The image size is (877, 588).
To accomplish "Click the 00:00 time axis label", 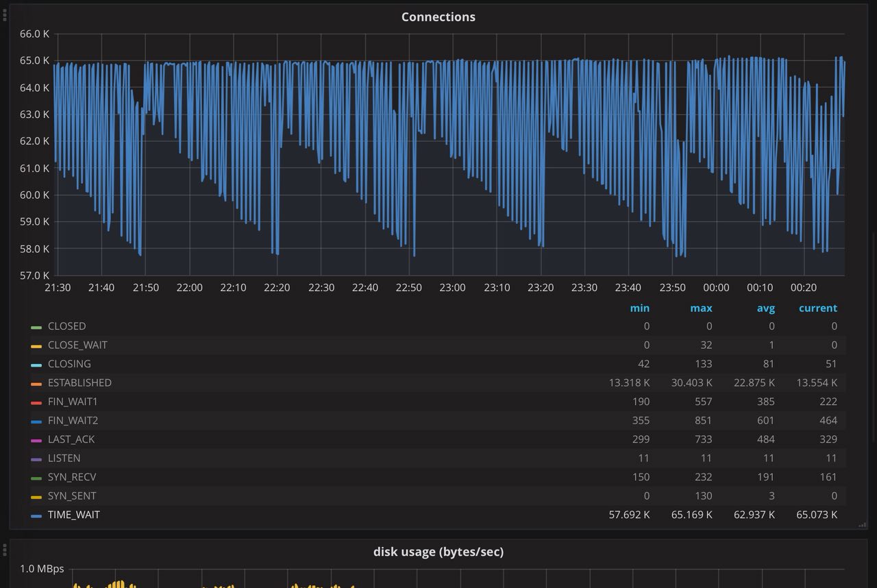I will point(715,288).
